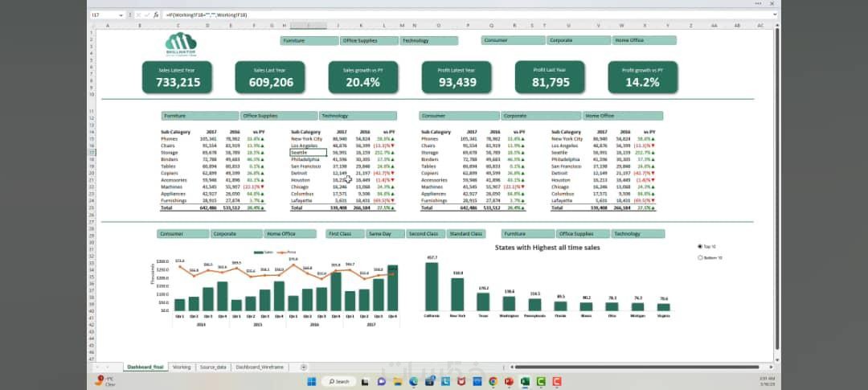Open Task View from the taskbar
The image size is (868, 390).
pos(366,381)
